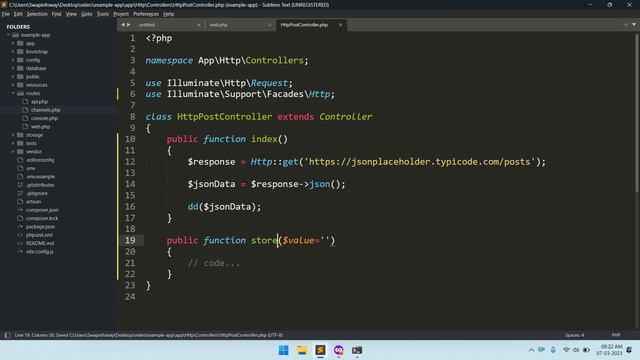Click the vertical scrollbar in the editor
The height and width of the screenshot is (360, 640).
click(x=637, y=112)
